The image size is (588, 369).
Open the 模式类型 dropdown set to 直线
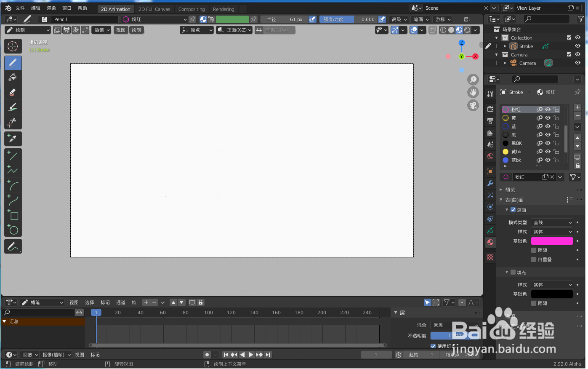click(552, 222)
